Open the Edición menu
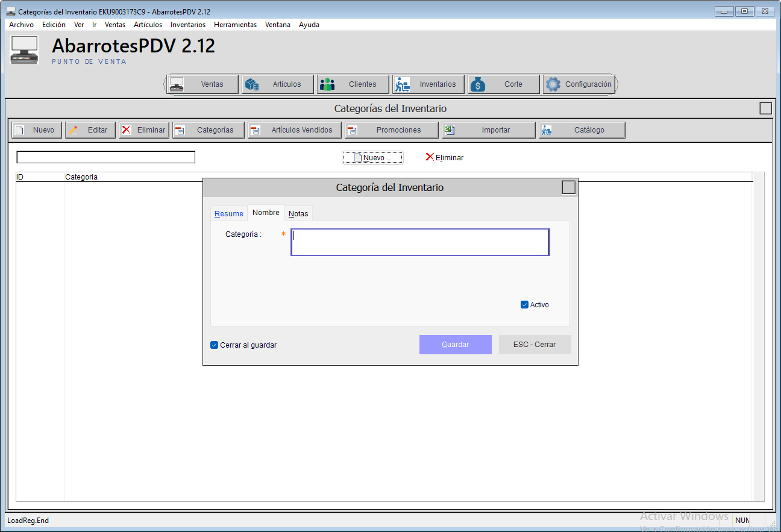 click(54, 25)
